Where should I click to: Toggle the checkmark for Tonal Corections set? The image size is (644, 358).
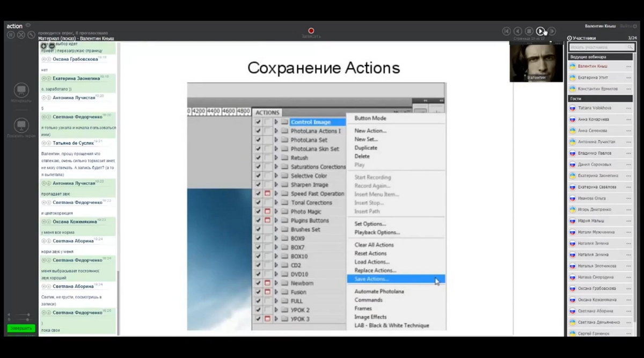[x=258, y=202]
